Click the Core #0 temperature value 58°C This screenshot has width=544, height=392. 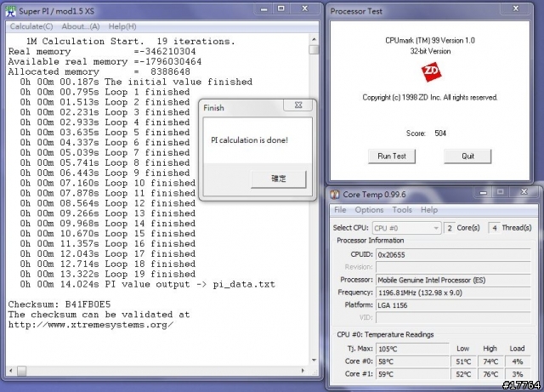coord(412,361)
